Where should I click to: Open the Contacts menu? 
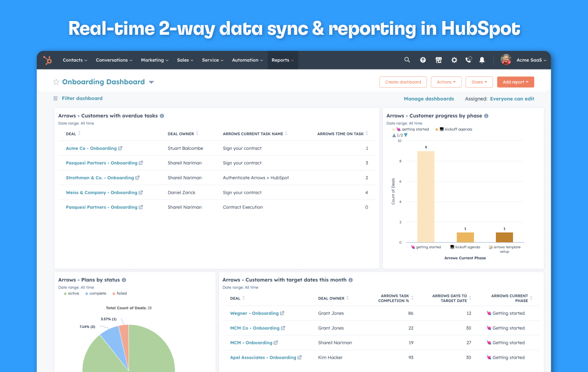75,60
